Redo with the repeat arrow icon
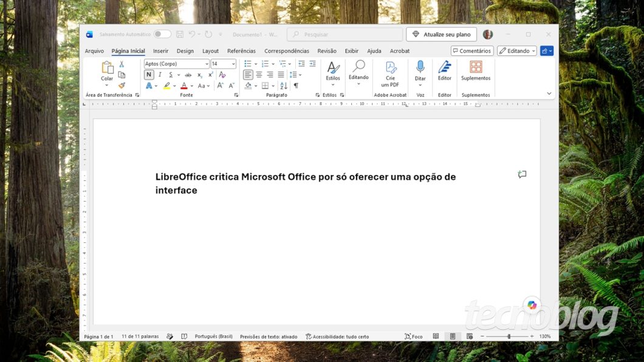 (x=208, y=34)
